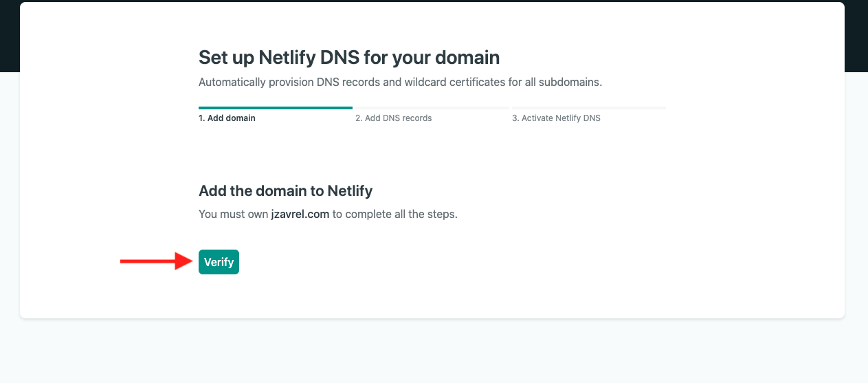Click empty white card area below Verify

coord(432,297)
